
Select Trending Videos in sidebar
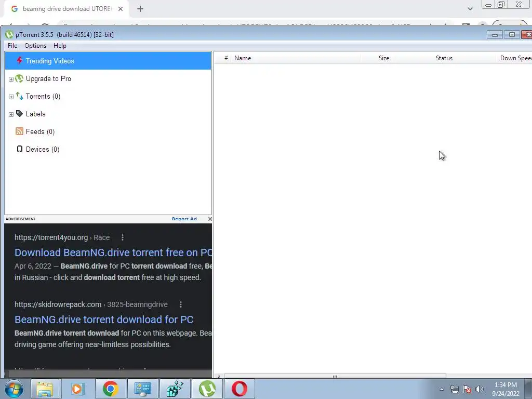[x=108, y=61]
